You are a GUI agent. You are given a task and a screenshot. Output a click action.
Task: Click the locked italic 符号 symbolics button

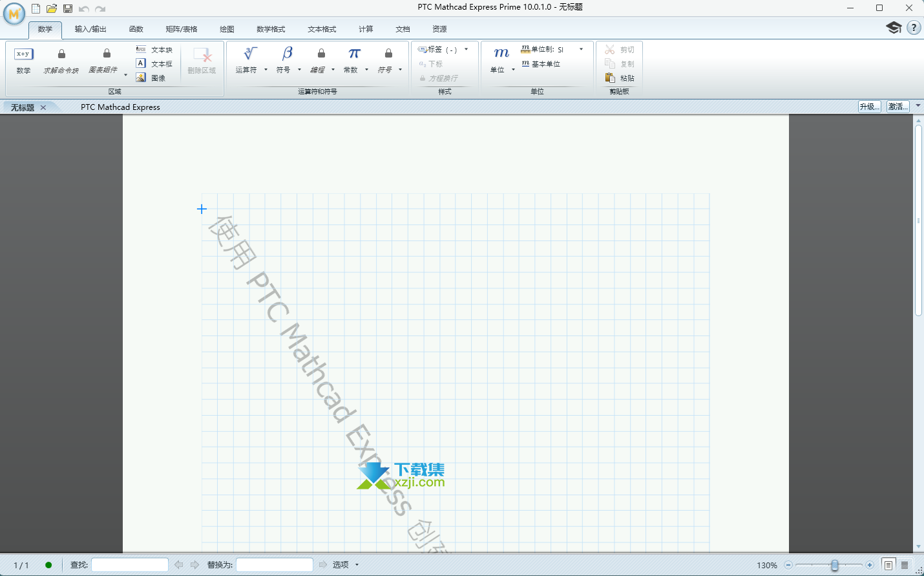coord(386,59)
